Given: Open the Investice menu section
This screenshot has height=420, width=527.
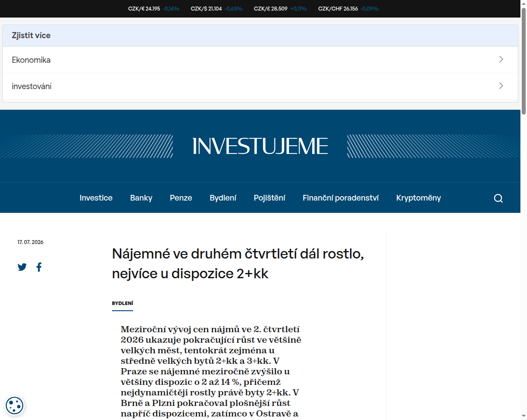Looking at the screenshot, I should [96, 198].
